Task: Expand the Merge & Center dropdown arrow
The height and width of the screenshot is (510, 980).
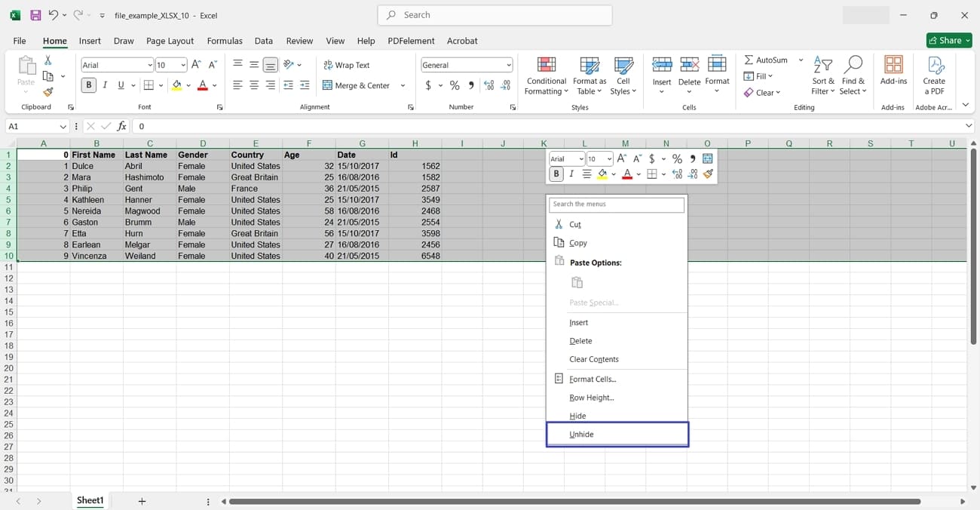Action: click(403, 85)
